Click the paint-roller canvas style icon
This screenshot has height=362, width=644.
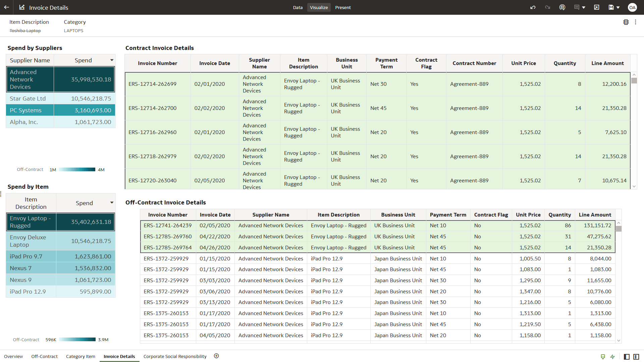click(x=603, y=356)
